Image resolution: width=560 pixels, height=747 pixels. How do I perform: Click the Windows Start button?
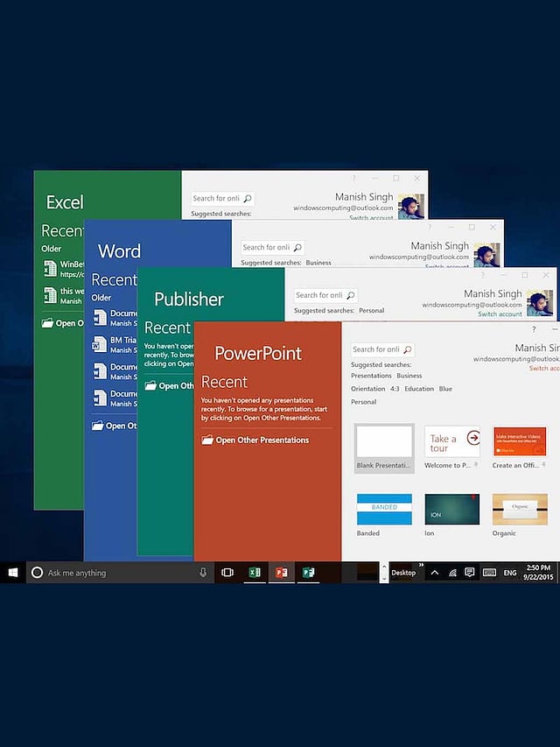13,573
